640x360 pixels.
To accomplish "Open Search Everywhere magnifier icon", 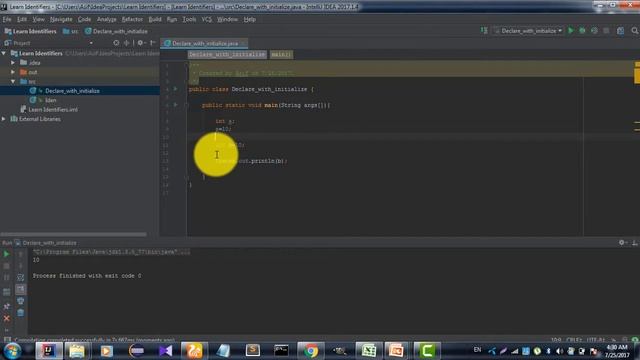I will click(x=635, y=31).
